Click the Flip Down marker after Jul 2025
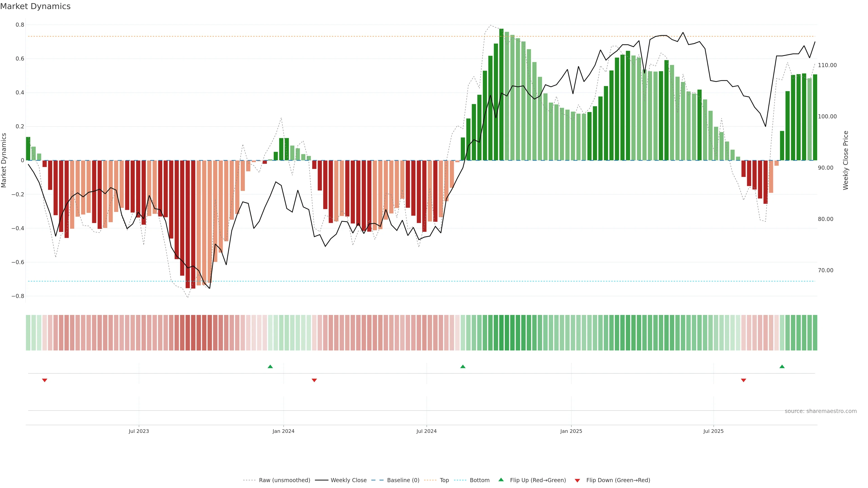The height and width of the screenshot is (488, 868). (x=744, y=380)
